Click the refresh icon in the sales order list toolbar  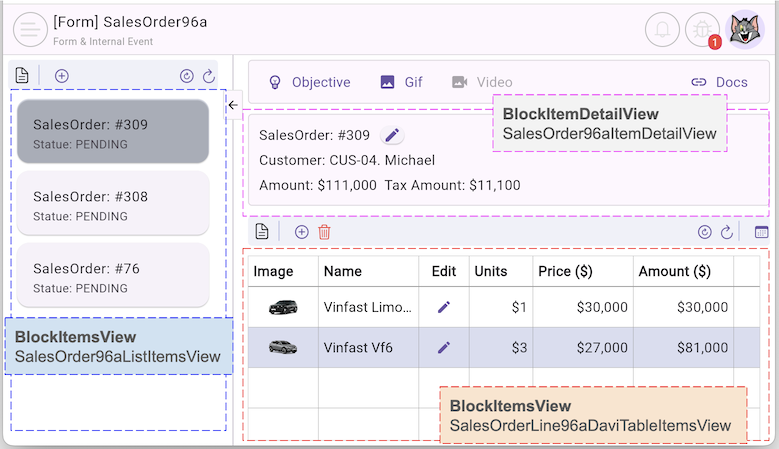(209, 76)
